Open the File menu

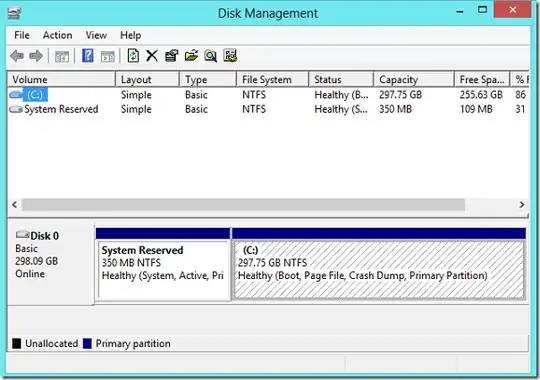[22, 35]
